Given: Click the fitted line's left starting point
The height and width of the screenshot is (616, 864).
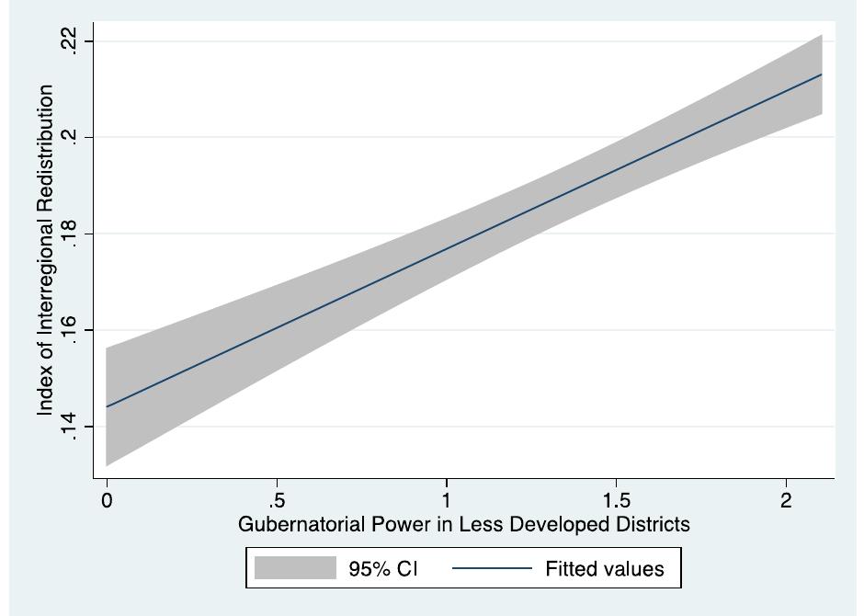Looking at the screenshot, I should pos(108,406).
